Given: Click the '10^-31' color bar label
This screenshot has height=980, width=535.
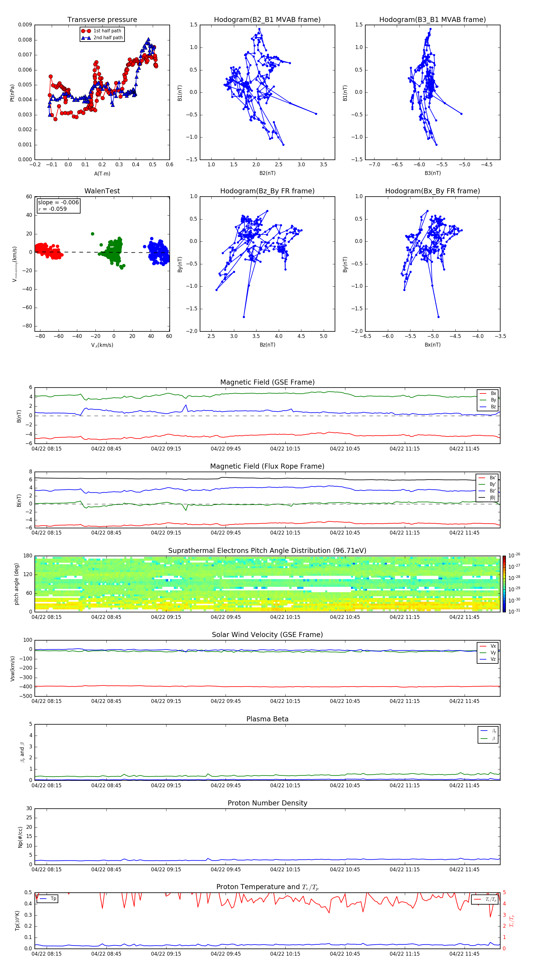Looking at the screenshot, I should [x=514, y=611].
